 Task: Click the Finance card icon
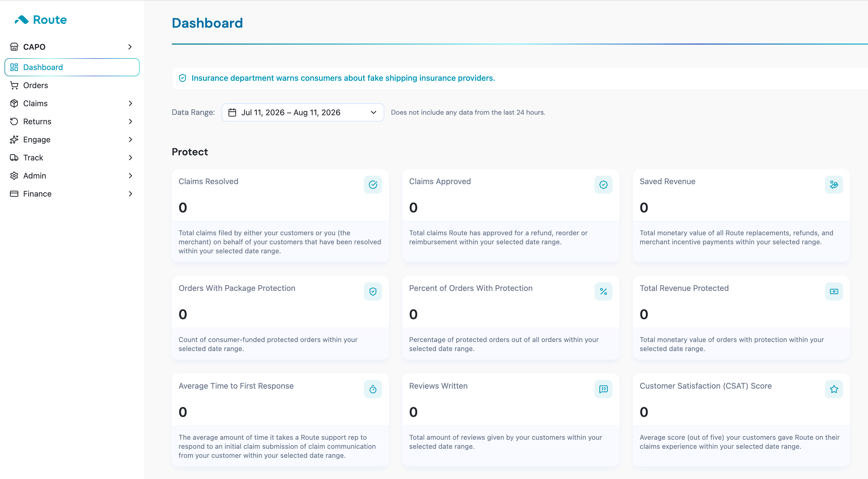[14, 194]
